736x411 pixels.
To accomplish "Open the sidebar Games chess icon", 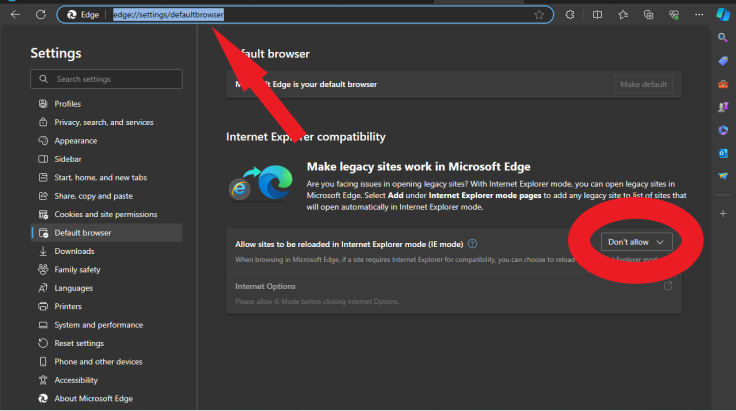I will pos(723,107).
